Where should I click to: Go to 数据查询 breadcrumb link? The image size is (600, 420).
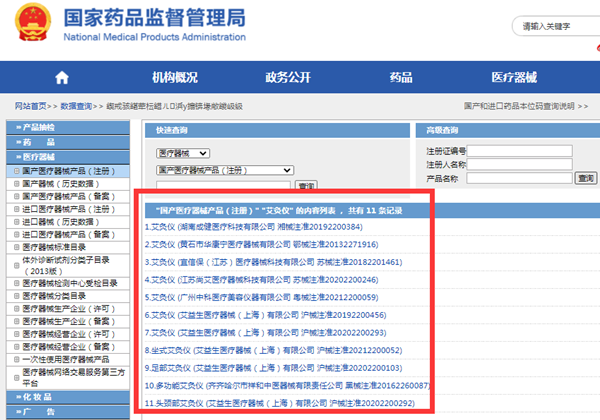click(76, 106)
